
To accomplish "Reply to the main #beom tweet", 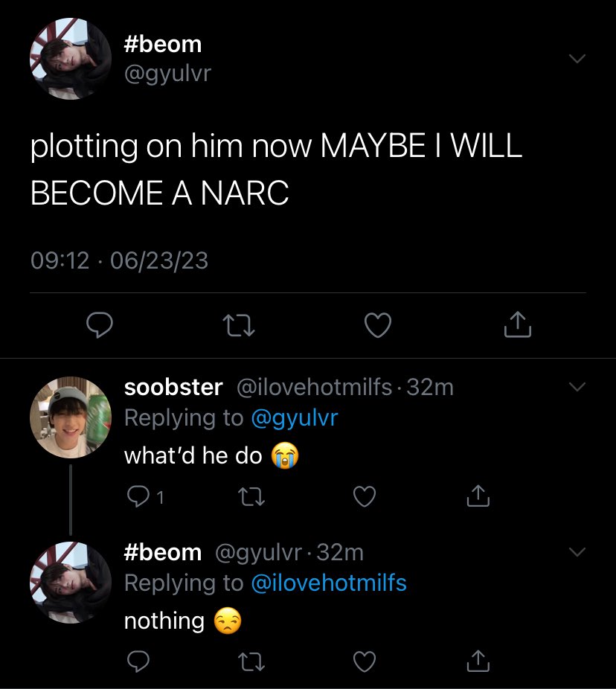I will [x=100, y=324].
